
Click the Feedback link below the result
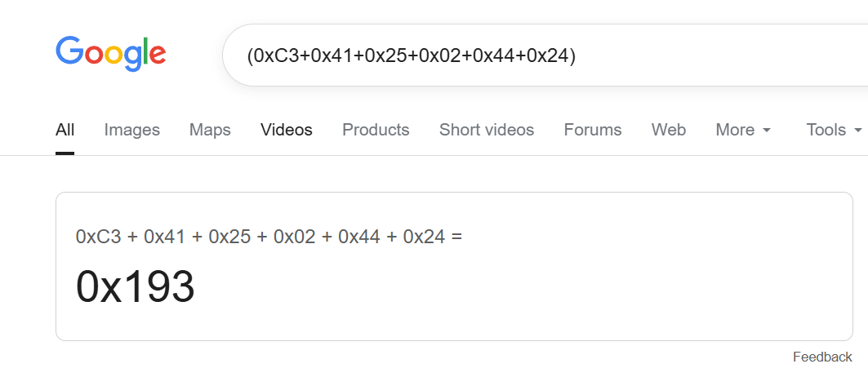822,357
